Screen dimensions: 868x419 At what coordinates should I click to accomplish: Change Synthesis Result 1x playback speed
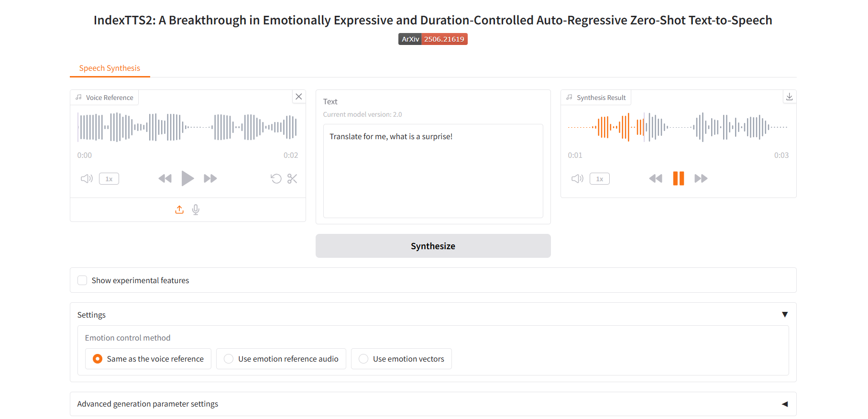599,179
